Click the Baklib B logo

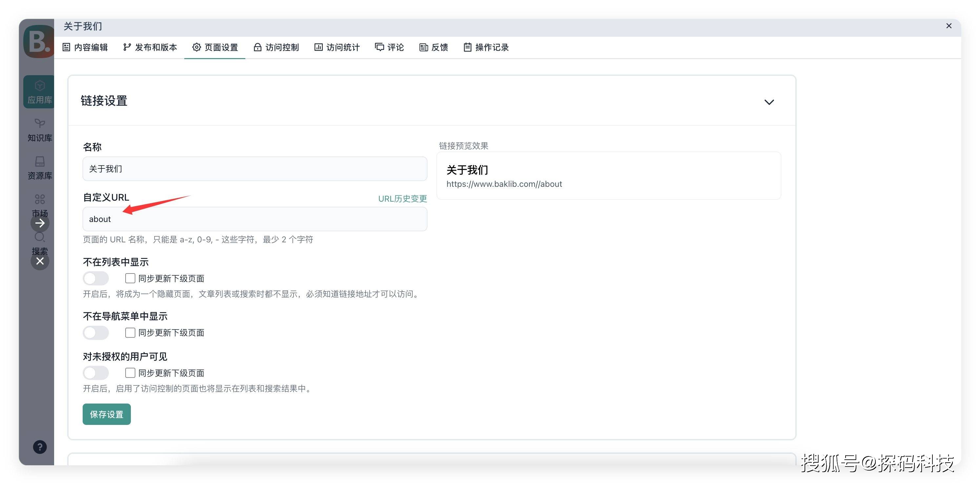(x=39, y=41)
